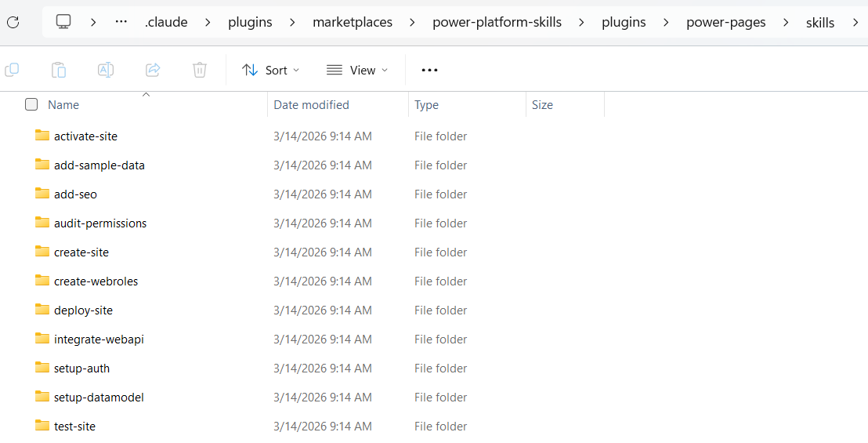The image size is (868, 443).
Task: Click the Delete trash can icon
Action: coord(200,70)
